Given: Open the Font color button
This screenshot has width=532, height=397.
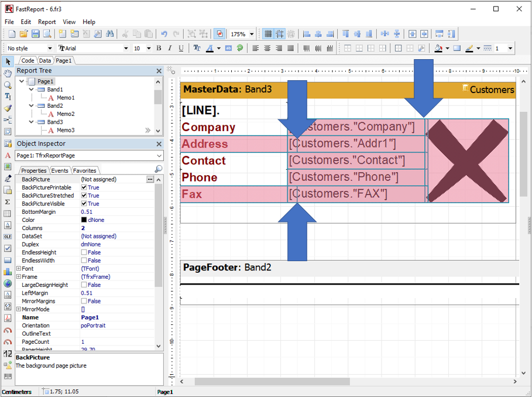Looking at the screenshot, I should click(x=210, y=48).
